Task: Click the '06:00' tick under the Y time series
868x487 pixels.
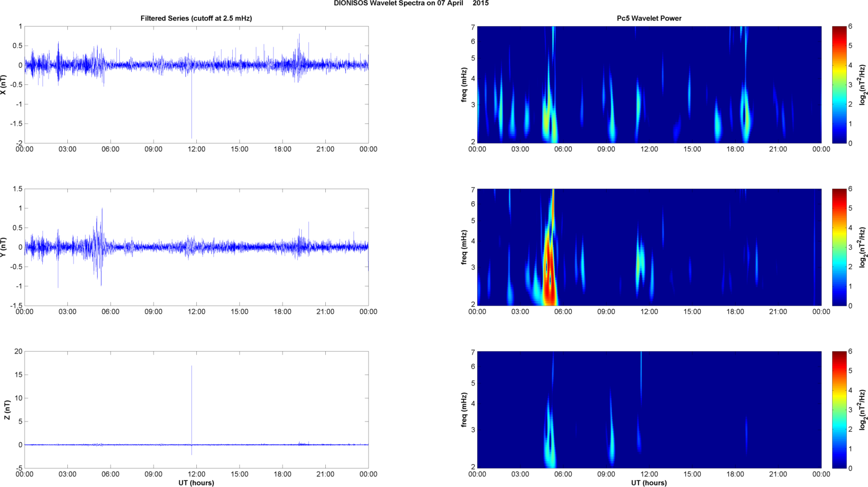Action: click(x=110, y=312)
